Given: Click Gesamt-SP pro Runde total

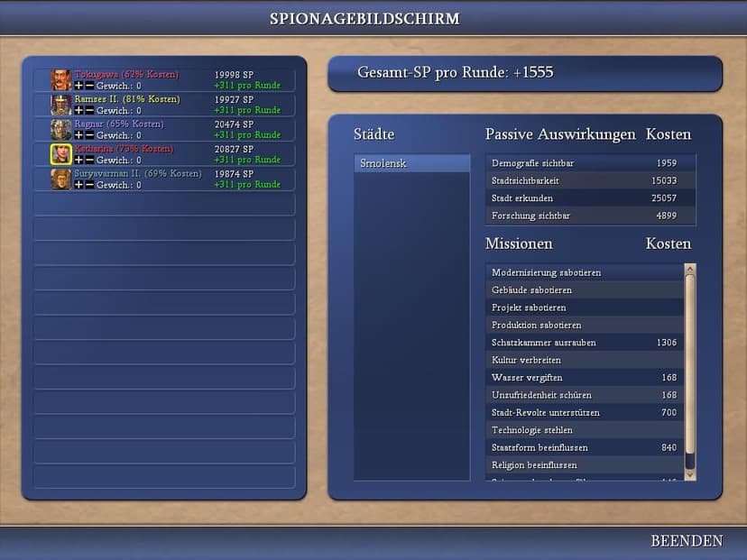Looking at the screenshot, I should click(x=455, y=72).
